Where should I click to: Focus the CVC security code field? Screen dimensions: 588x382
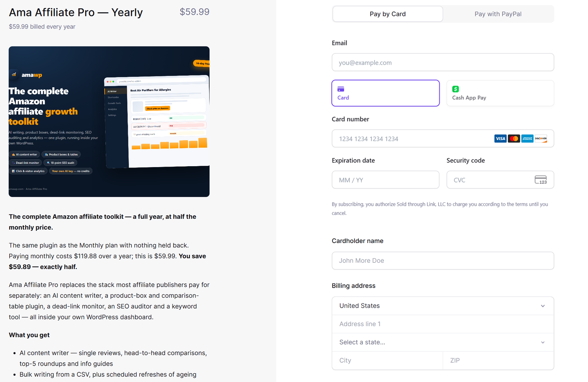point(500,180)
